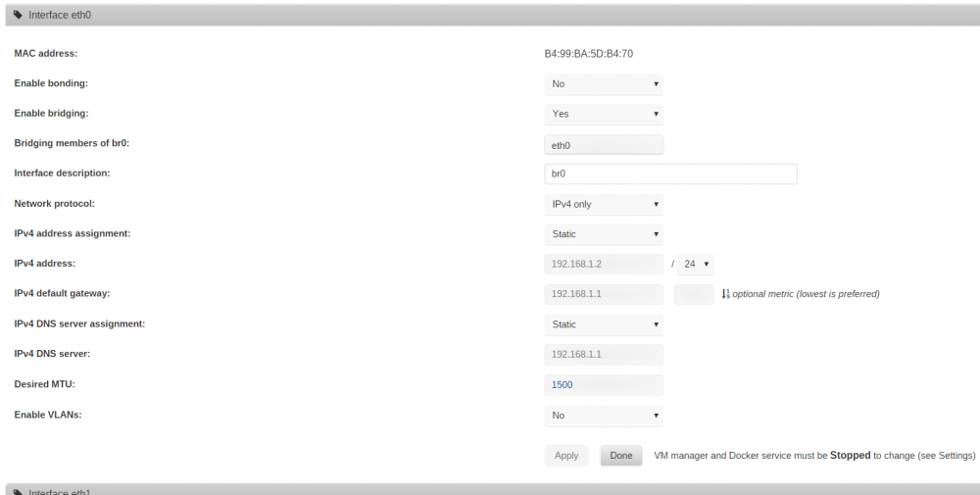Image resolution: width=980 pixels, height=495 pixels.
Task: Open the Enable bridging dropdown
Action: pos(604,114)
